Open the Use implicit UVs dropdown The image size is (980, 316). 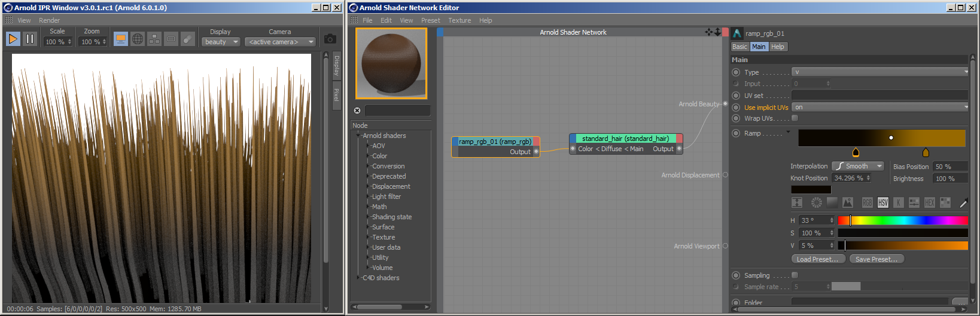pos(879,108)
